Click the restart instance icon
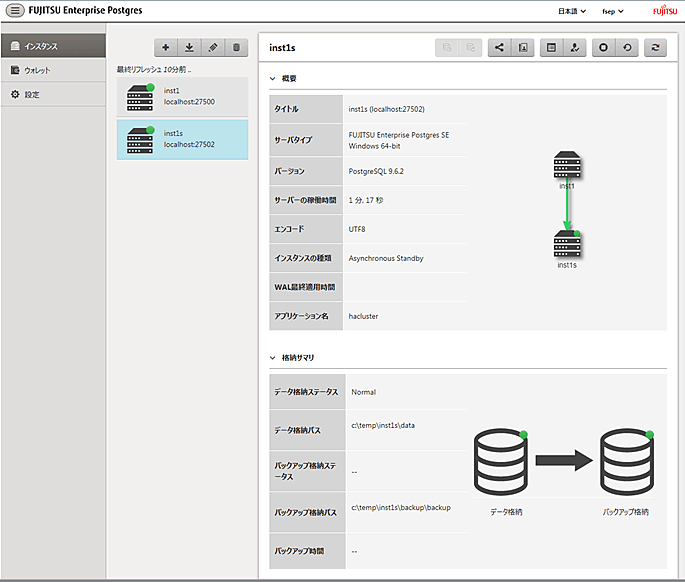 627,47
